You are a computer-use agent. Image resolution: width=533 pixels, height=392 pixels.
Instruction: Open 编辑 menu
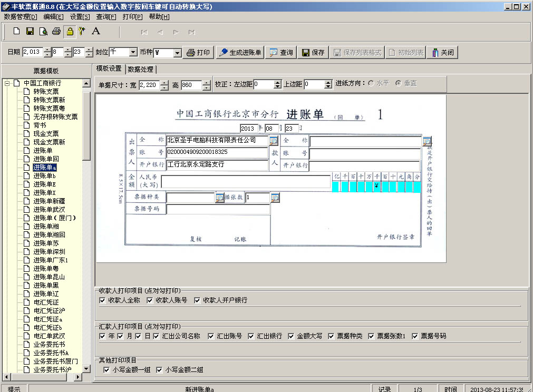click(53, 17)
